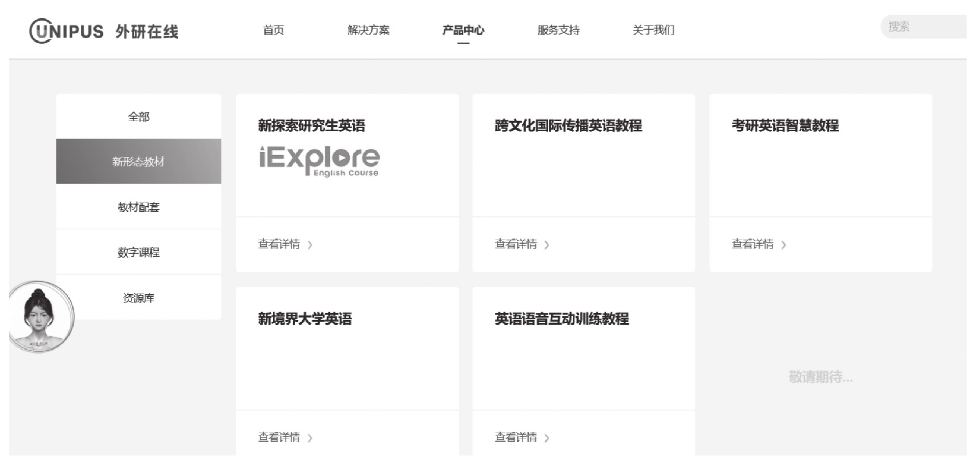View details link for 考研英语智慧教程

752,244
